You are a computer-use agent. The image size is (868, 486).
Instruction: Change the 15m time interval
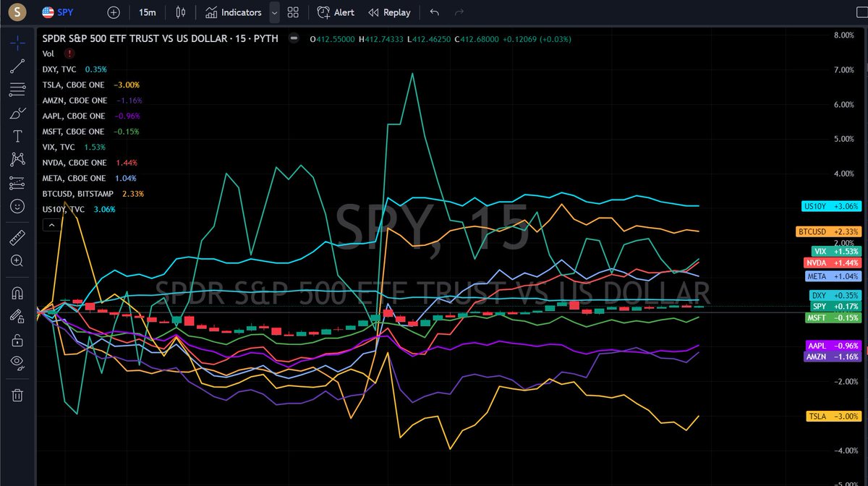coord(147,12)
